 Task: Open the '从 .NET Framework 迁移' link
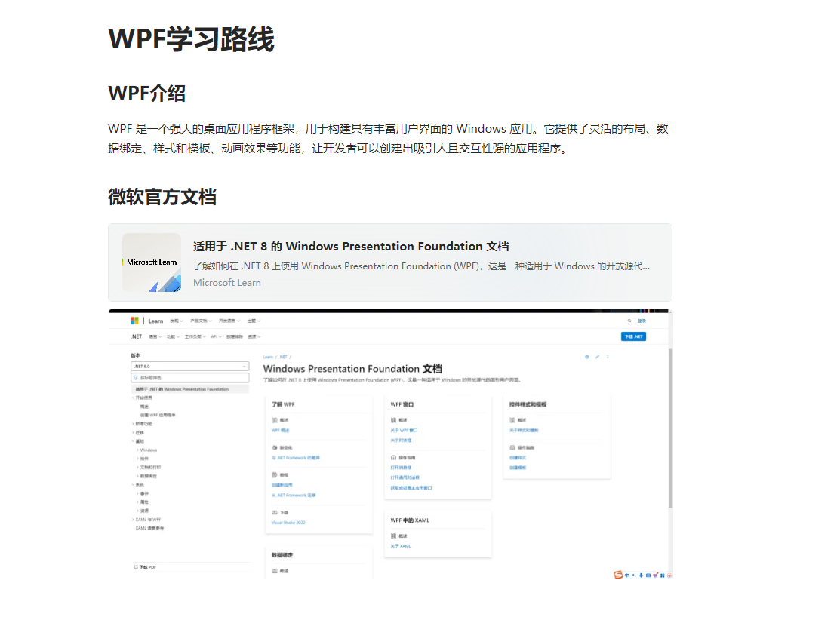pos(294,496)
